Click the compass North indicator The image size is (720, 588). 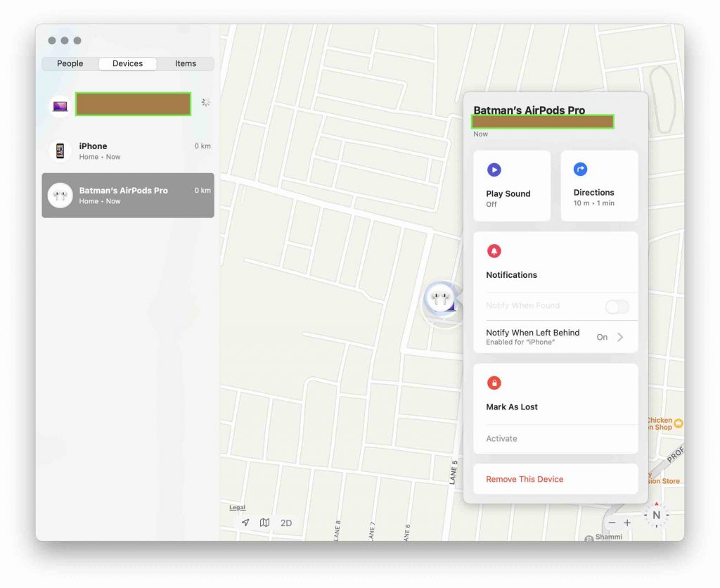[x=655, y=515]
